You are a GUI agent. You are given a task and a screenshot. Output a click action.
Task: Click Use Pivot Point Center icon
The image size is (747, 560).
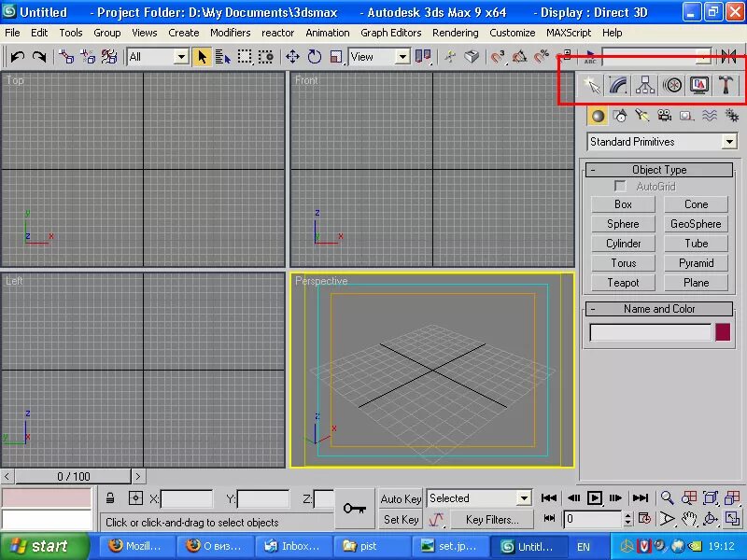click(423, 57)
